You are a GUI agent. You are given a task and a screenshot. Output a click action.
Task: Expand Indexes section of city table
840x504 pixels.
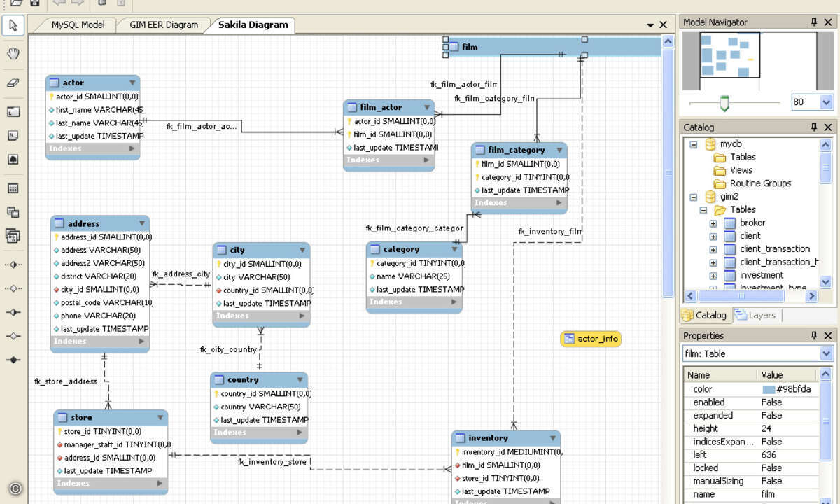pyautogui.click(x=302, y=316)
